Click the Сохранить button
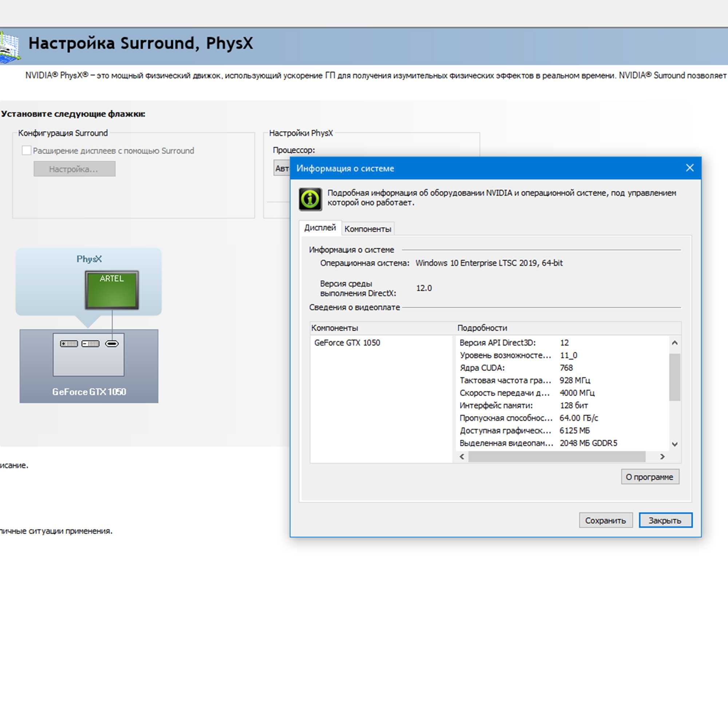Image resolution: width=728 pixels, height=728 pixels. click(x=606, y=521)
